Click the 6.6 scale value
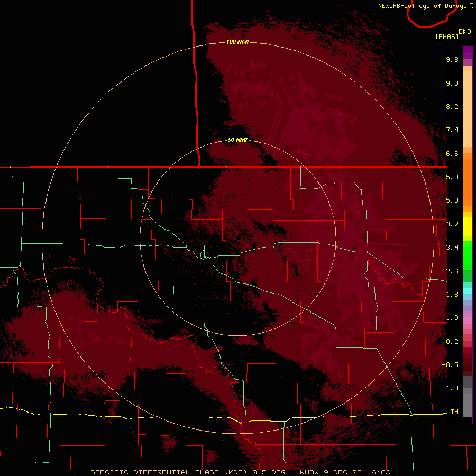This screenshot has height=476, width=476. tap(452, 153)
